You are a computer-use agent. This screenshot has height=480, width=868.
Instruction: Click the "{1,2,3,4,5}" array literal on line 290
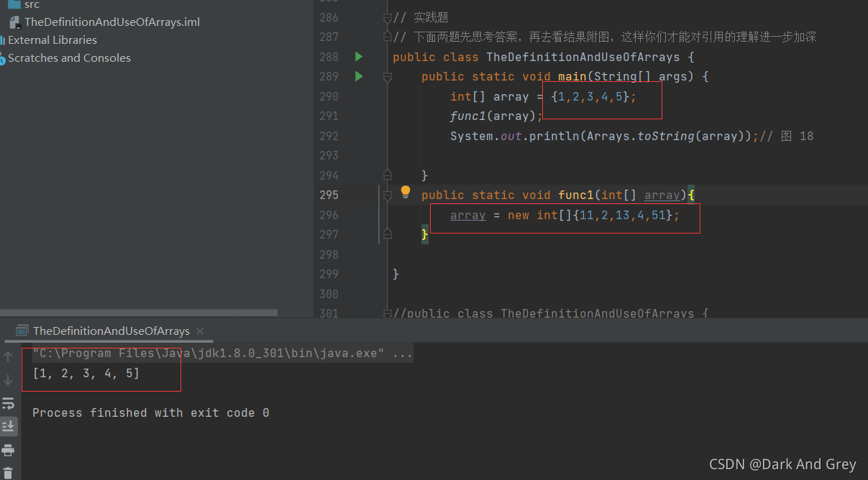(590, 96)
